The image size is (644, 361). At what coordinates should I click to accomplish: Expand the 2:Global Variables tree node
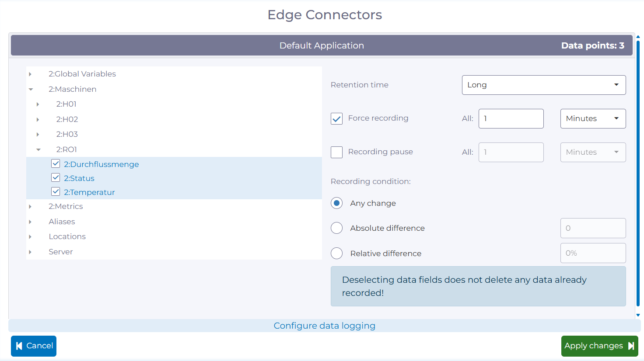tap(30, 74)
